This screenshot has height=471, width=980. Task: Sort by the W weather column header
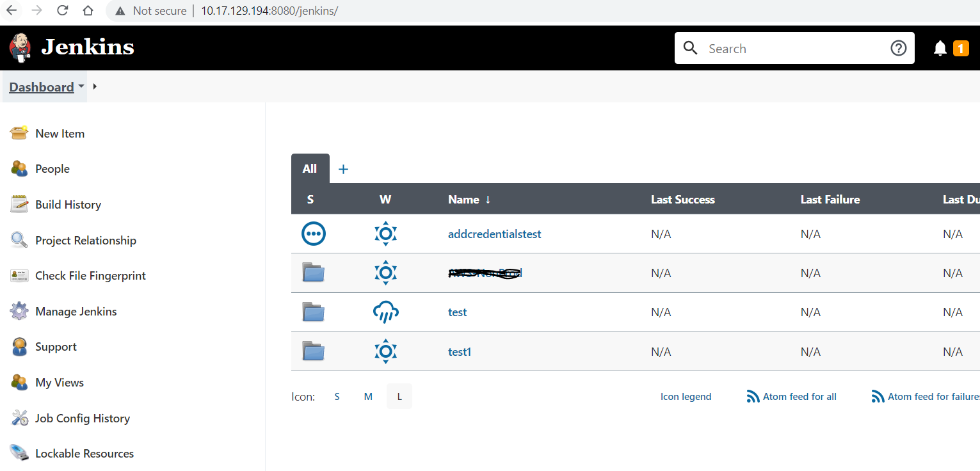(x=385, y=200)
